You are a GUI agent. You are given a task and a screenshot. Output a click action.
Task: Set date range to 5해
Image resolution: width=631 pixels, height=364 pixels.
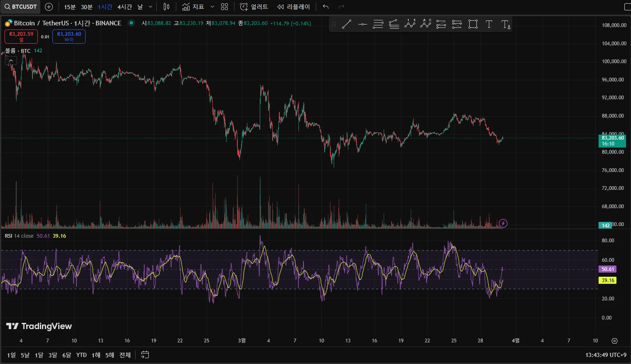pyautogui.click(x=110, y=355)
